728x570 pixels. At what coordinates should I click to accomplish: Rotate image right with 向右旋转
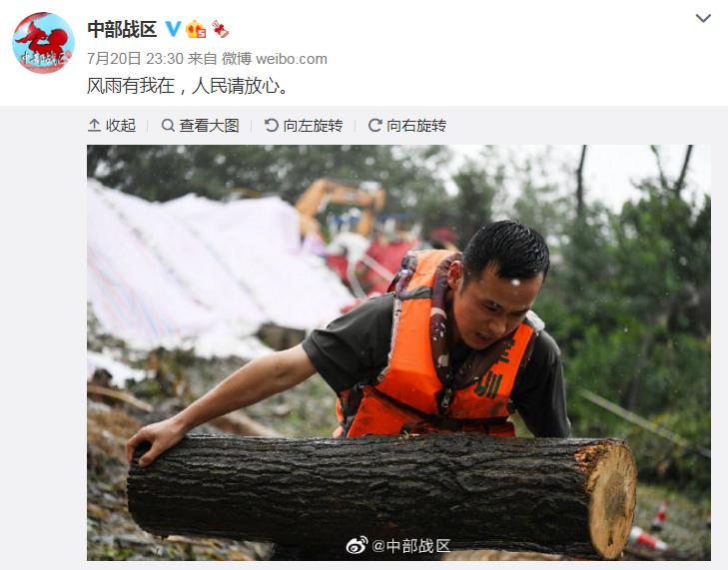point(407,126)
